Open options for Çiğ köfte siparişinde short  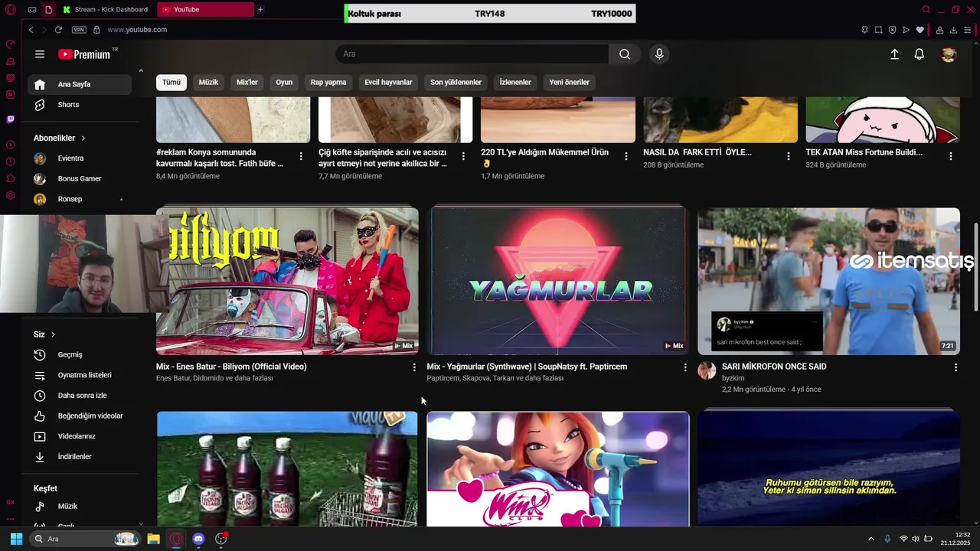coord(463,156)
